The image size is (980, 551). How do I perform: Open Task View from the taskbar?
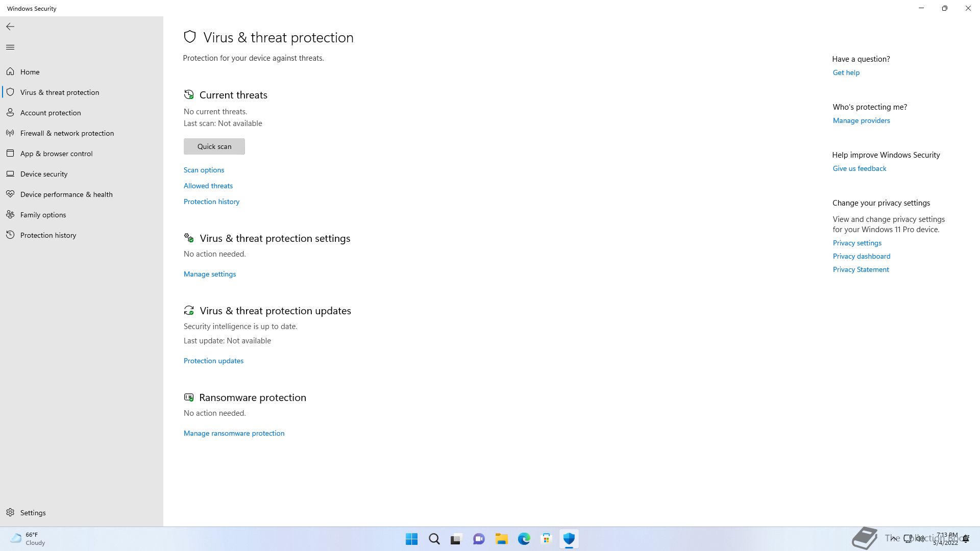point(456,539)
